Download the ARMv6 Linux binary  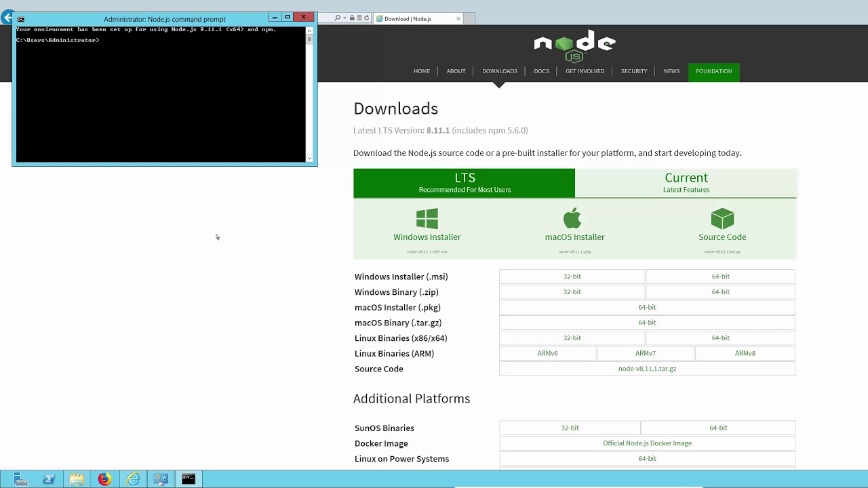[547, 353]
